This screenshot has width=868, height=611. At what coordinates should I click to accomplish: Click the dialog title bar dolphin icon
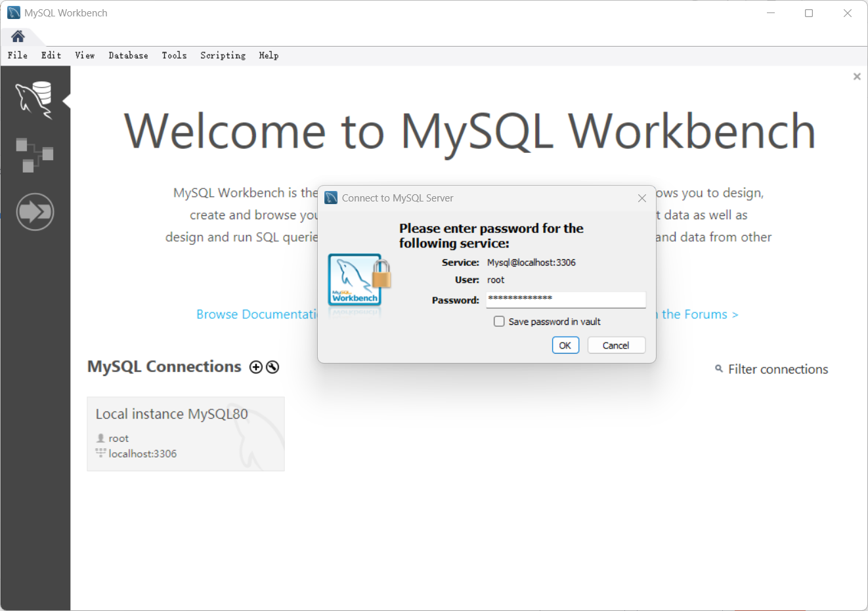pos(331,198)
